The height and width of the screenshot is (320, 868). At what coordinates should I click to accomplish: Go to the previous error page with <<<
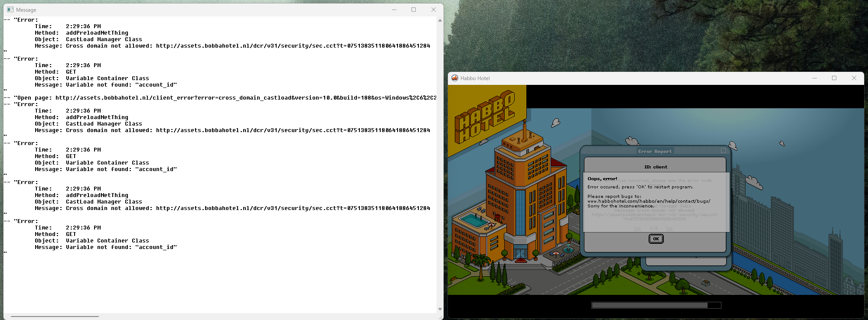click(x=637, y=229)
